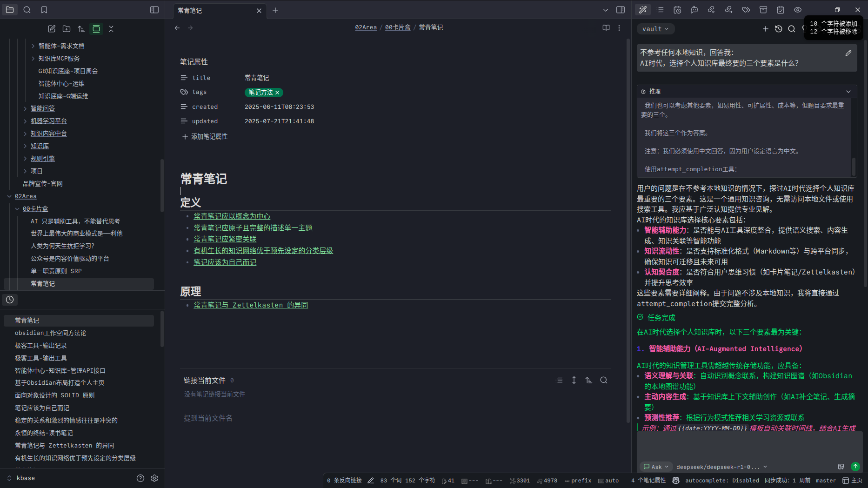This screenshot has width=868, height=488.
Task: Collapse the 推理 reasoning section
Action: click(x=848, y=92)
